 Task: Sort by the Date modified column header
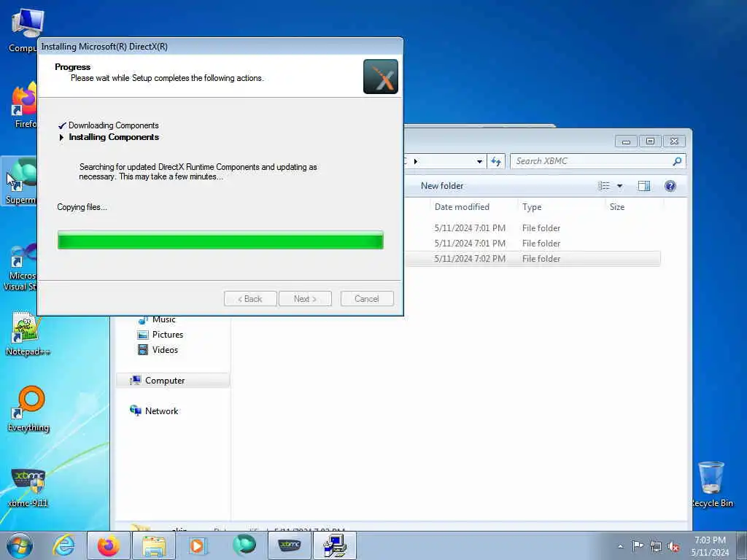click(462, 206)
